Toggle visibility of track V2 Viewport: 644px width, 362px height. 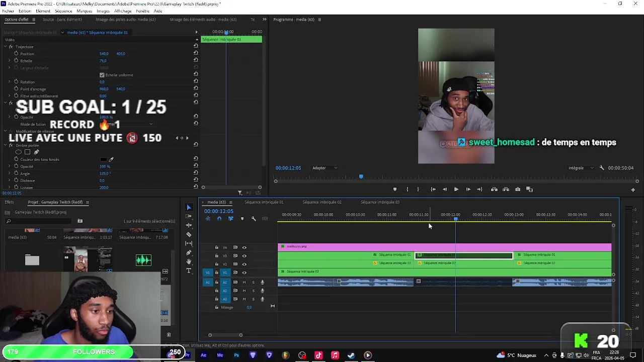click(x=245, y=264)
